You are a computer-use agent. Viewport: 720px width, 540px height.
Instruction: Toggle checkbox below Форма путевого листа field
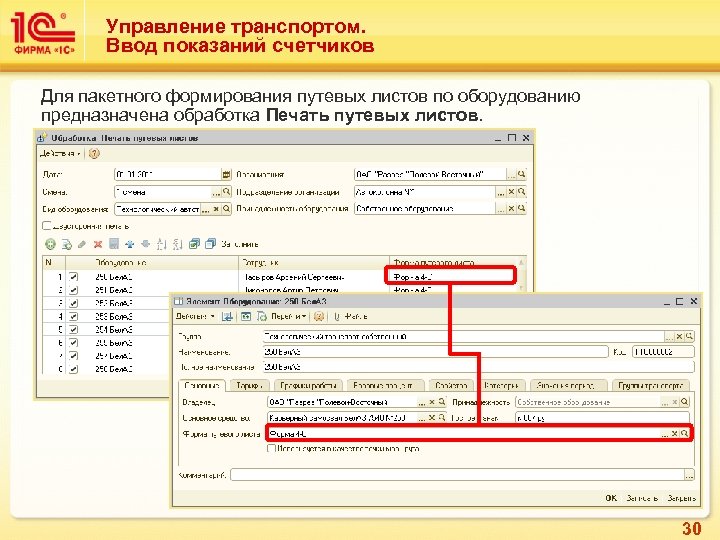coord(271,448)
